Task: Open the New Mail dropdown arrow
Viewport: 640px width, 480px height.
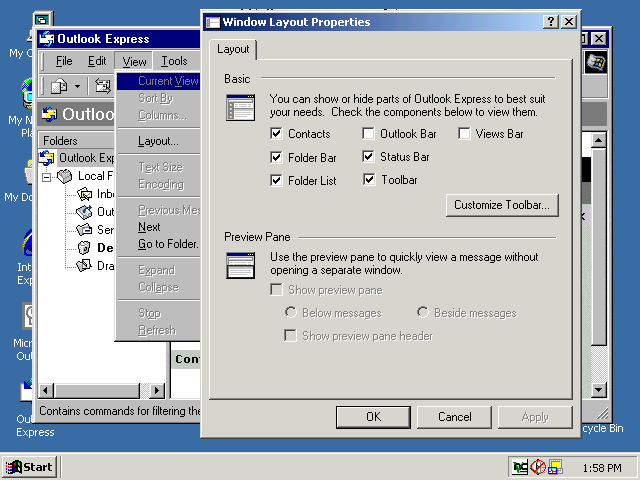Action: click(x=77, y=87)
